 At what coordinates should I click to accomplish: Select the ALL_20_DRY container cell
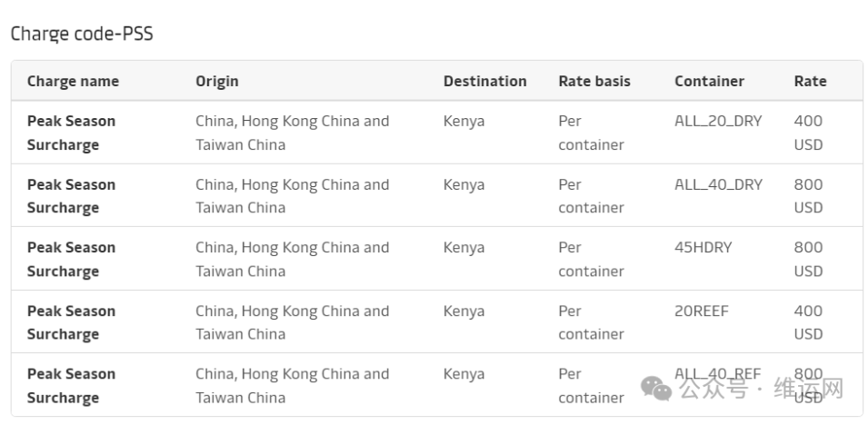click(718, 121)
